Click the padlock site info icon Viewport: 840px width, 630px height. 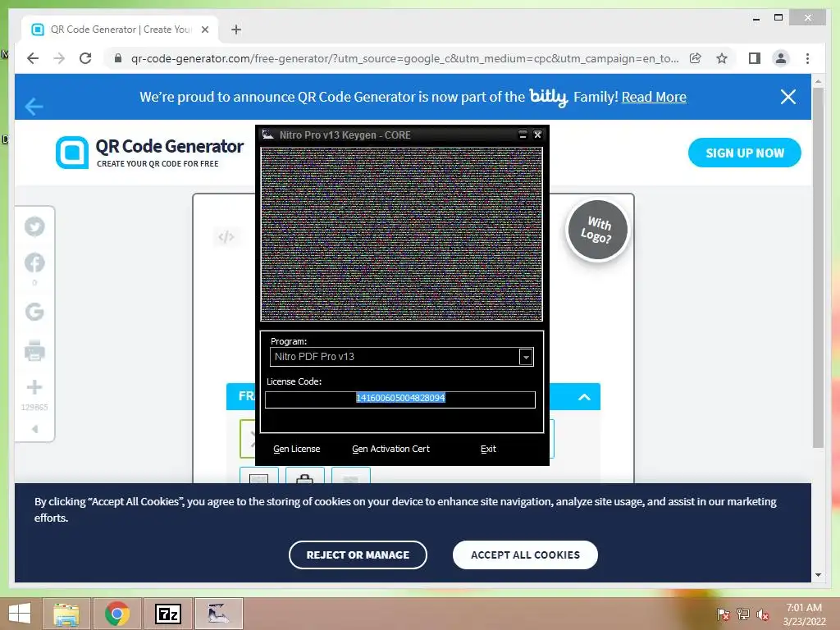click(x=118, y=58)
